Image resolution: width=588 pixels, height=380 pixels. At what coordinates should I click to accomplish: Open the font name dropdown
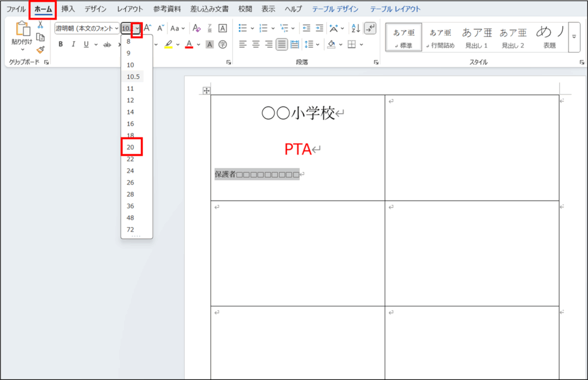[x=117, y=28]
